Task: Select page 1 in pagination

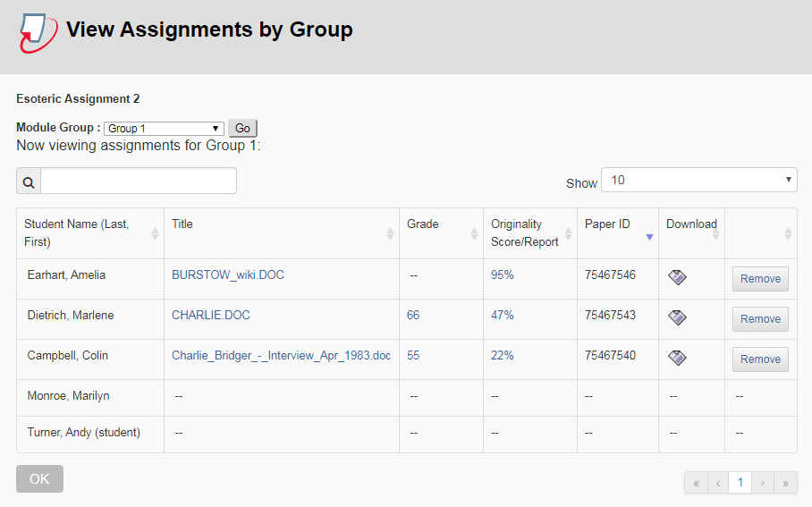Action: 740,483
